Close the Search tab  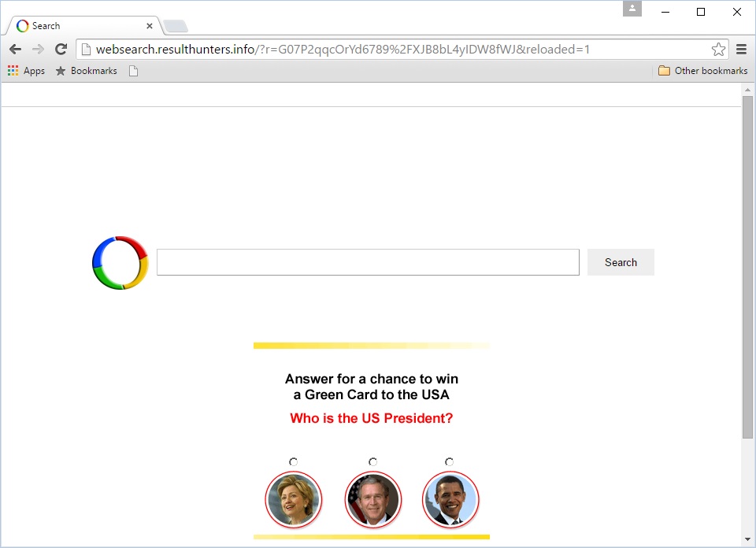[x=150, y=26]
